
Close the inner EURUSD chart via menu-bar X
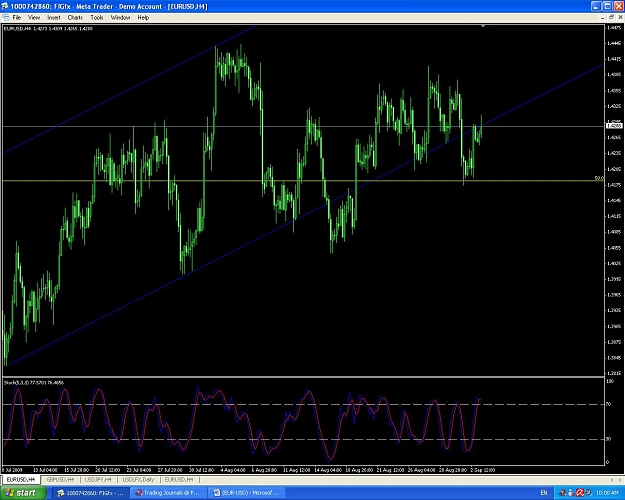[620, 18]
